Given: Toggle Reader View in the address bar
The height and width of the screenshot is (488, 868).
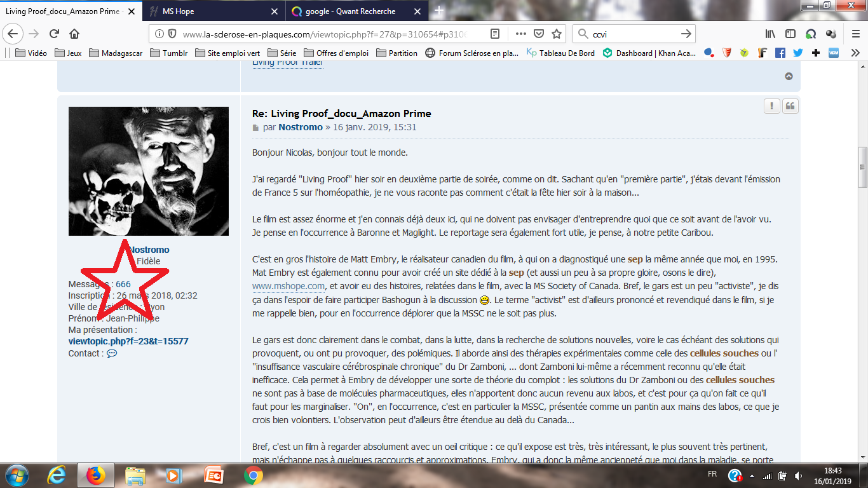Looking at the screenshot, I should tap(495, 34).
